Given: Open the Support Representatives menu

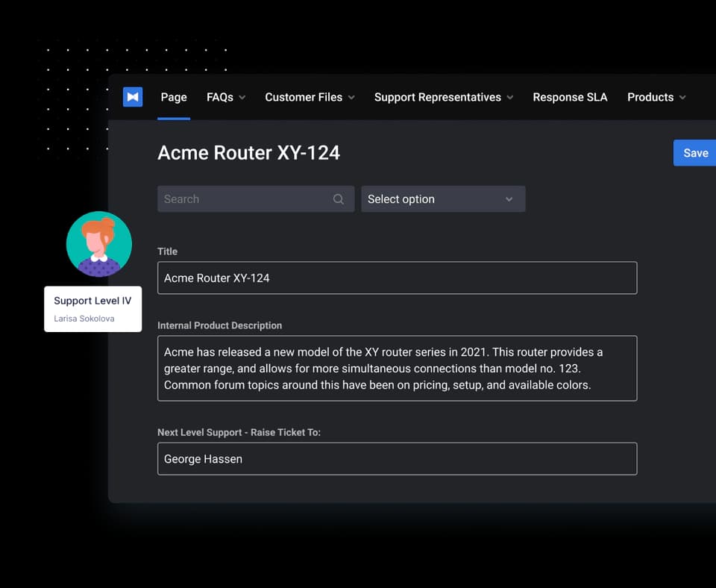Looking at the screenshot, I should click(444, 97).
